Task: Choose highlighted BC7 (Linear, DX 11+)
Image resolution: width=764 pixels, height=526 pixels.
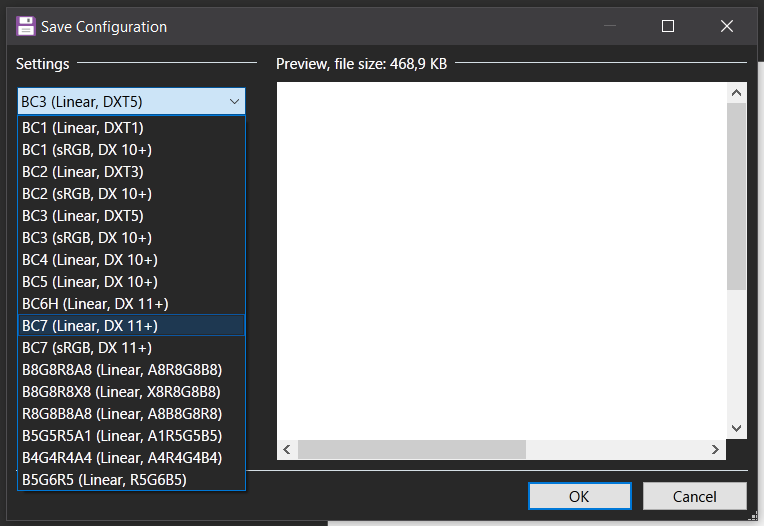Action: point(132,325)
